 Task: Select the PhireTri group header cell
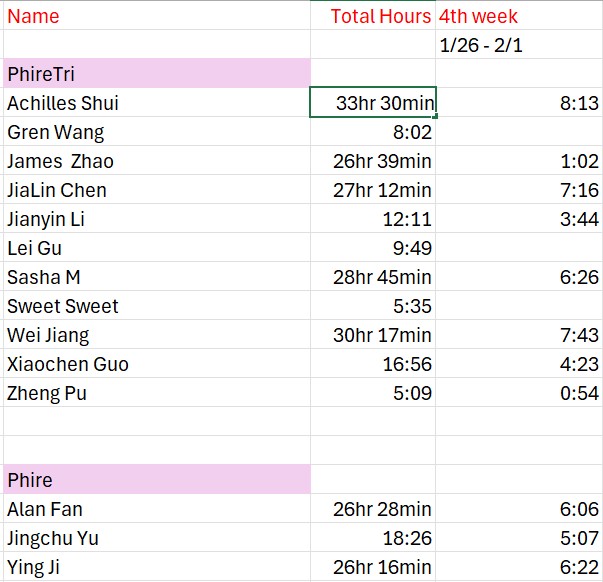[157, 74]
